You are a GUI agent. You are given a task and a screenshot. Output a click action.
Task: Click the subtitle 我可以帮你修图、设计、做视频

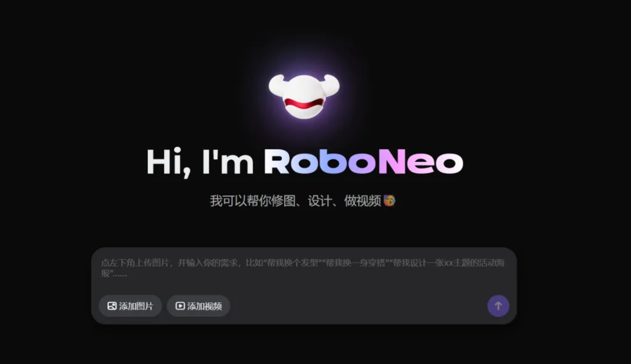click(x=295, y=201)
